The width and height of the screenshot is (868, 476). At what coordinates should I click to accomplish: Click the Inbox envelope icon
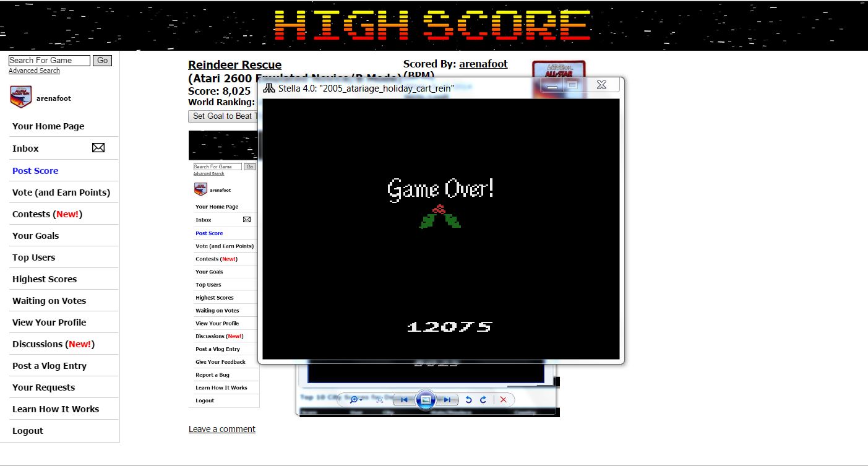coord(98,148)
